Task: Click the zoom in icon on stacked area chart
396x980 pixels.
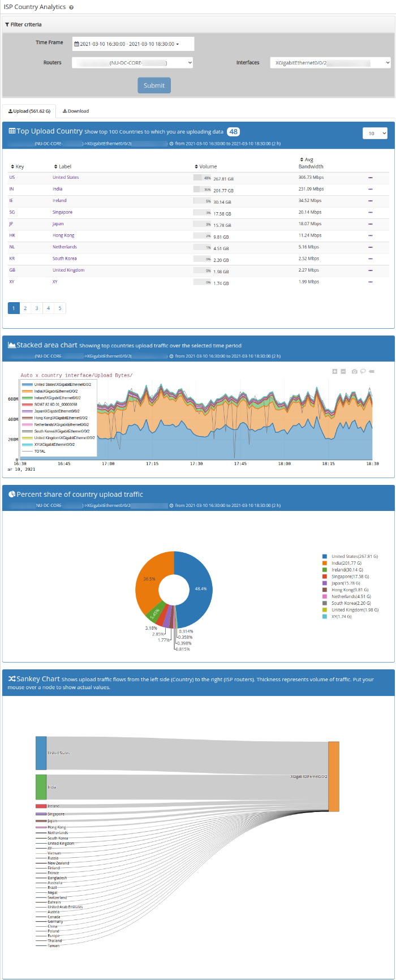Action: click(335, 372)
